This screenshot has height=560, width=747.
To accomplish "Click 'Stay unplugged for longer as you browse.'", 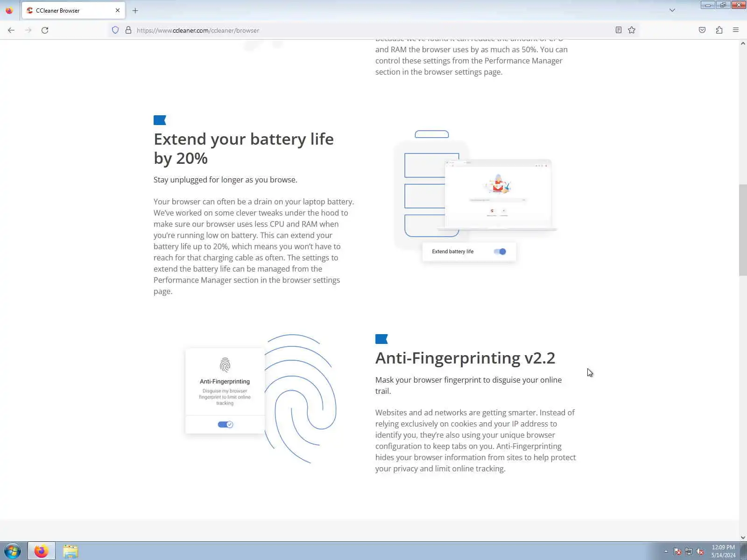I will [x=226, y=180].
